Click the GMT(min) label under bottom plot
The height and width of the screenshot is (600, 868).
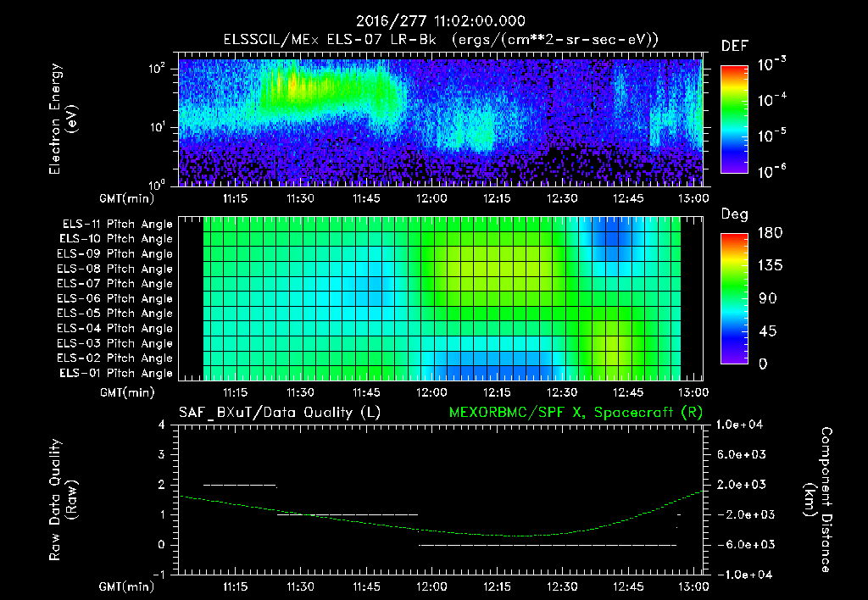(x=127, y=586)
